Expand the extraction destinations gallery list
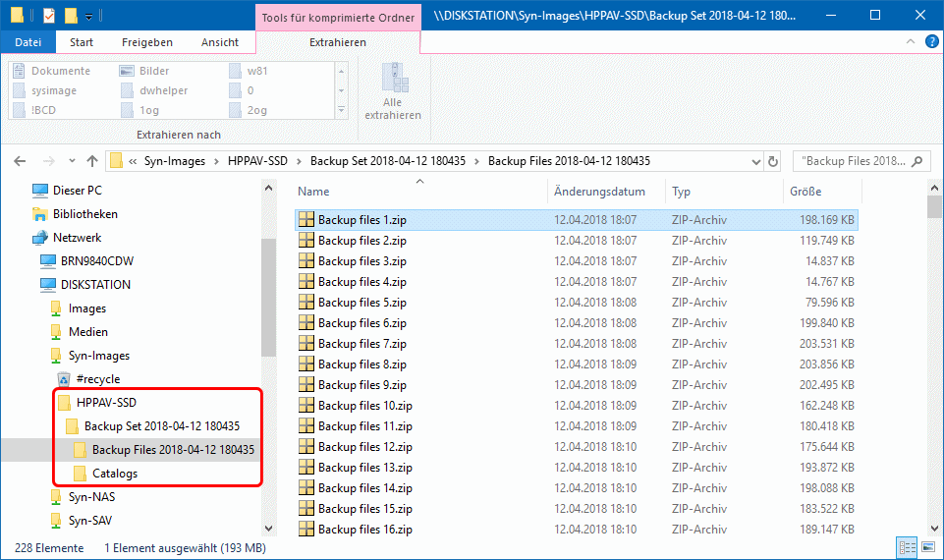Viewport: 944px width, 560px height. (x=341, y=110)
